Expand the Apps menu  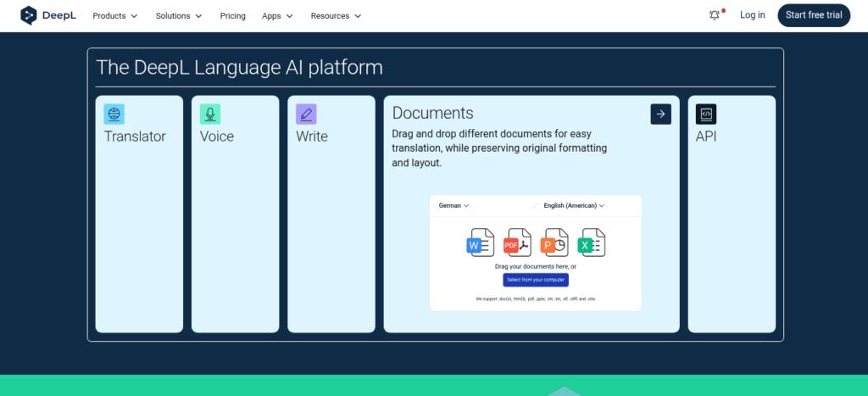pos(277,16)
